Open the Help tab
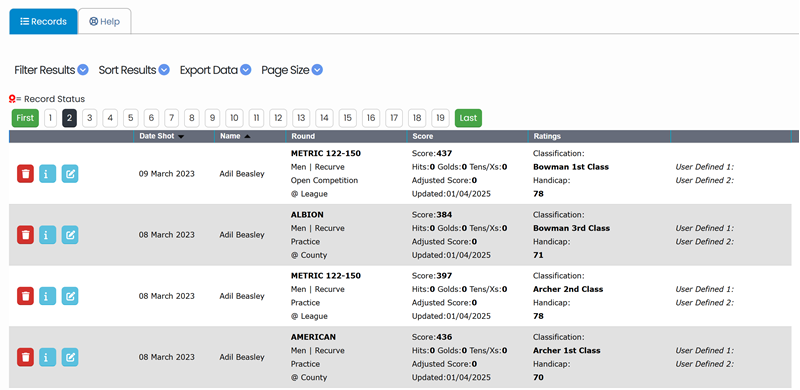Image resolution: width=800 pixels, height=390 pixels. point(105,21)
